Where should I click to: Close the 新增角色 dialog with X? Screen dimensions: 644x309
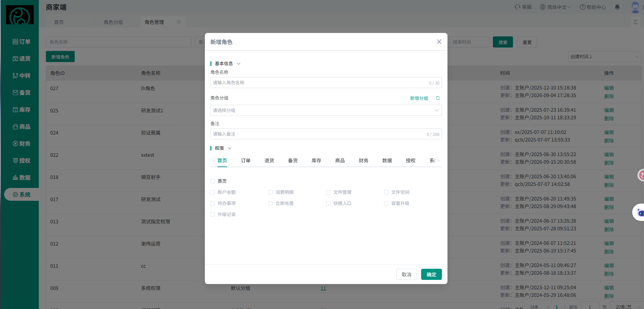[439, 42]
